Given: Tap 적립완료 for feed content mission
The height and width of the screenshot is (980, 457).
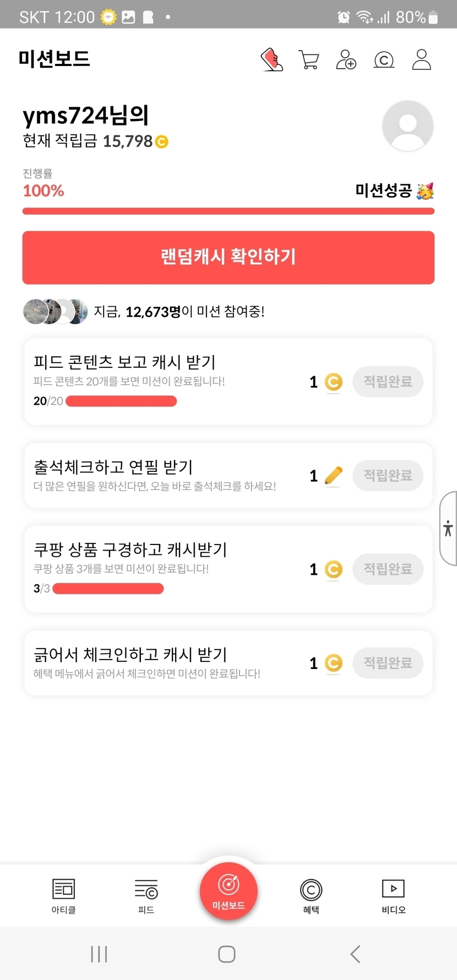Looking at the screenshot, I should 388,382.
